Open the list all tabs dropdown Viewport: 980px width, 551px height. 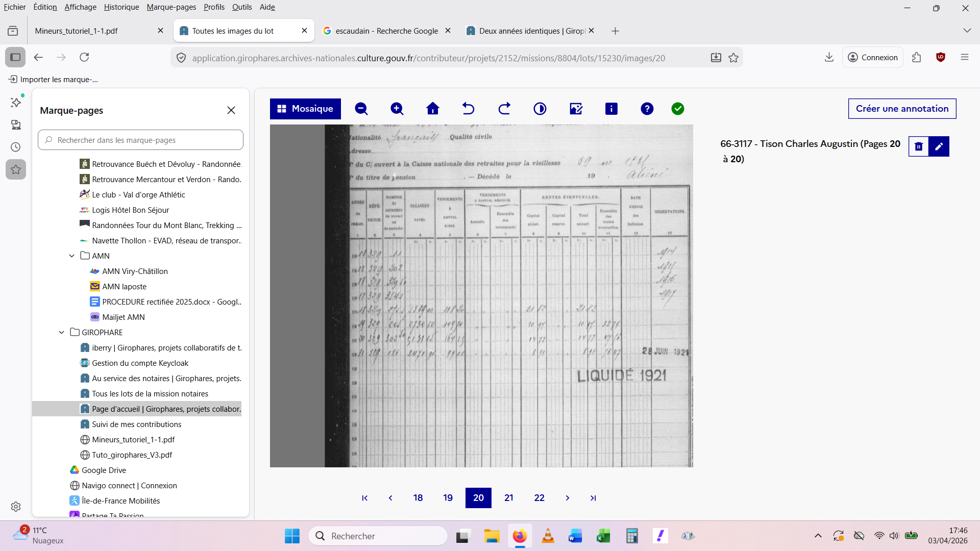(x=967, y=31)
